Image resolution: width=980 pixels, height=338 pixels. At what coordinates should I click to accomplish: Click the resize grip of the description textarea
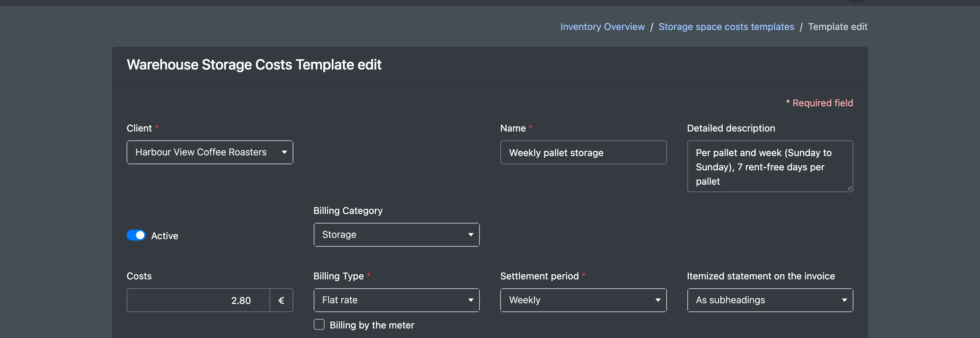(849, 188)
